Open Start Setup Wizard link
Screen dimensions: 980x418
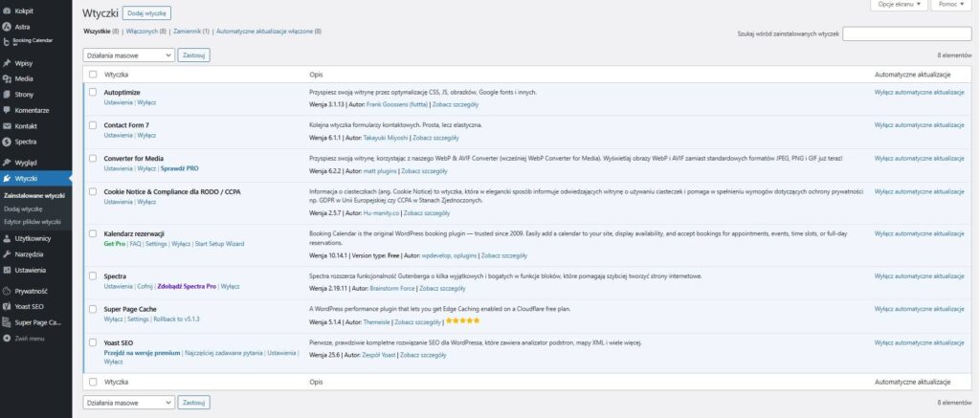219,244
